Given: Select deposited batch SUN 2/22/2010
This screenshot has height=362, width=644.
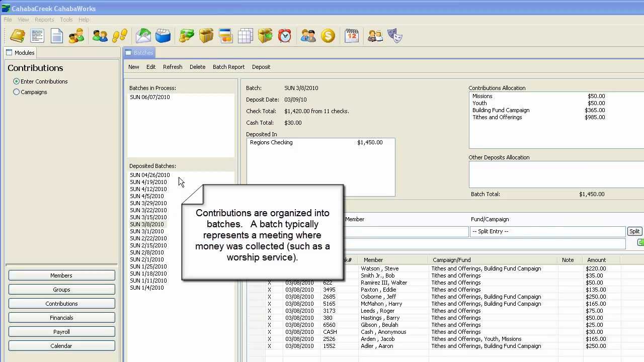Looking at the screenshot, I should point(148,238).
